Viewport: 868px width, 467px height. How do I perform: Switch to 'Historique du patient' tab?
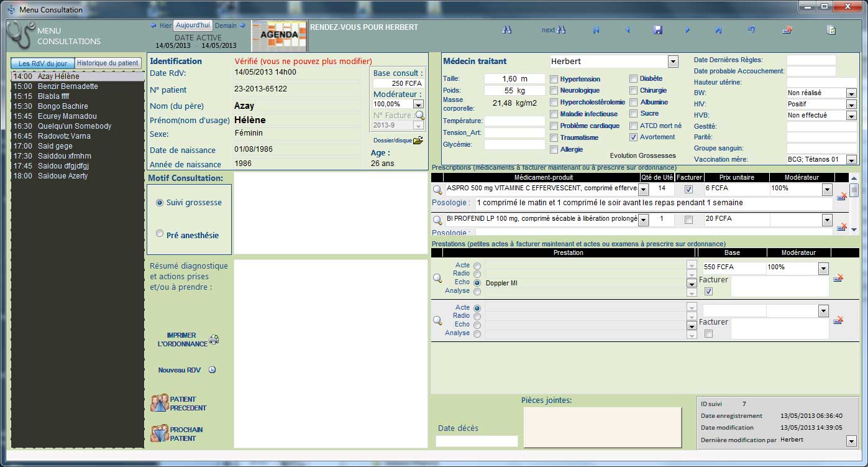[107, 63]
